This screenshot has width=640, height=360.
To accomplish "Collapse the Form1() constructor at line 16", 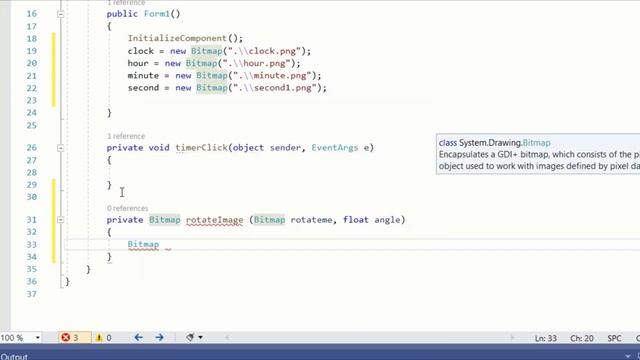I will click(60, 14).
